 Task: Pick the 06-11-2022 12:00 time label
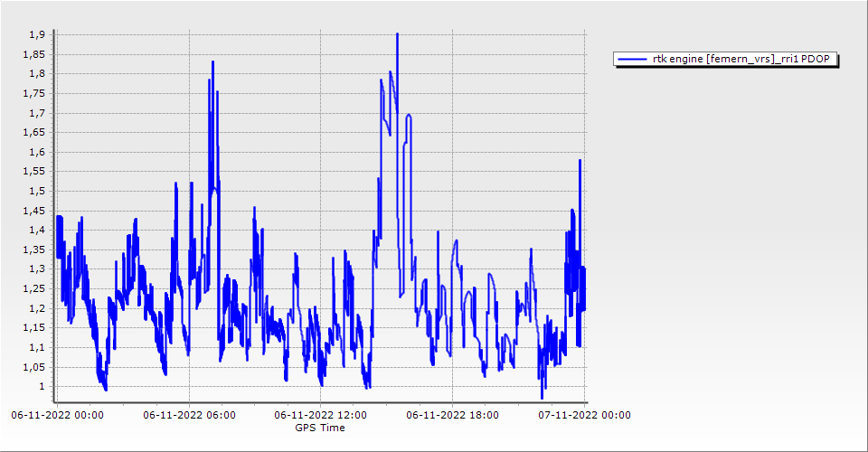321,415
